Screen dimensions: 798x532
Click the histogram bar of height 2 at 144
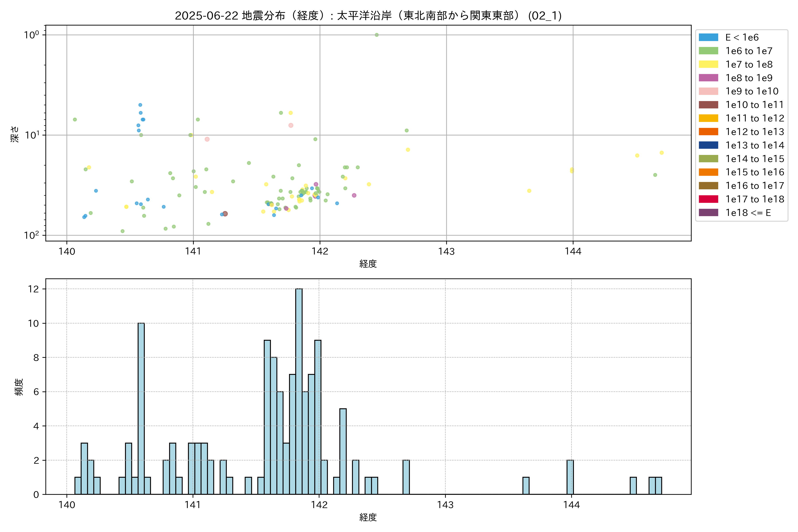pos(570,477)
